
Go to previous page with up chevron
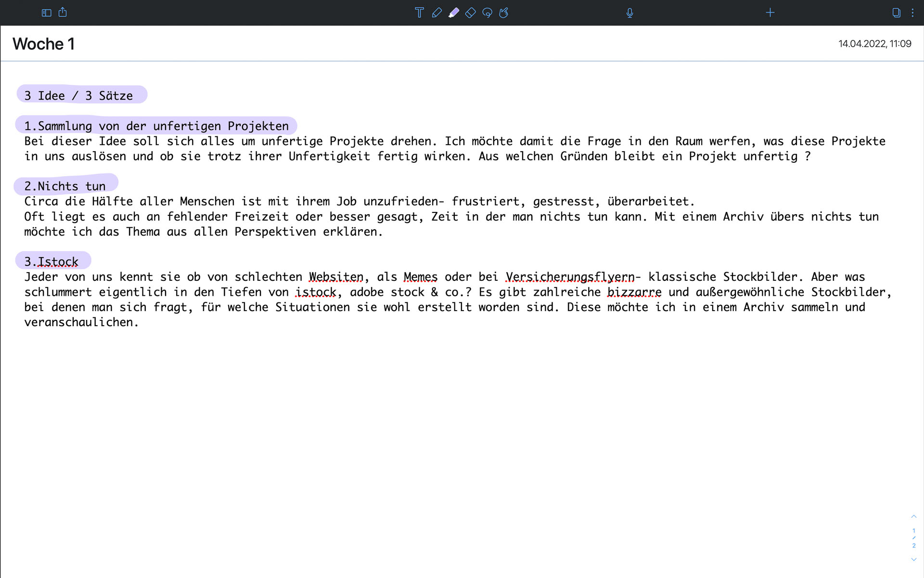(913, 516)
